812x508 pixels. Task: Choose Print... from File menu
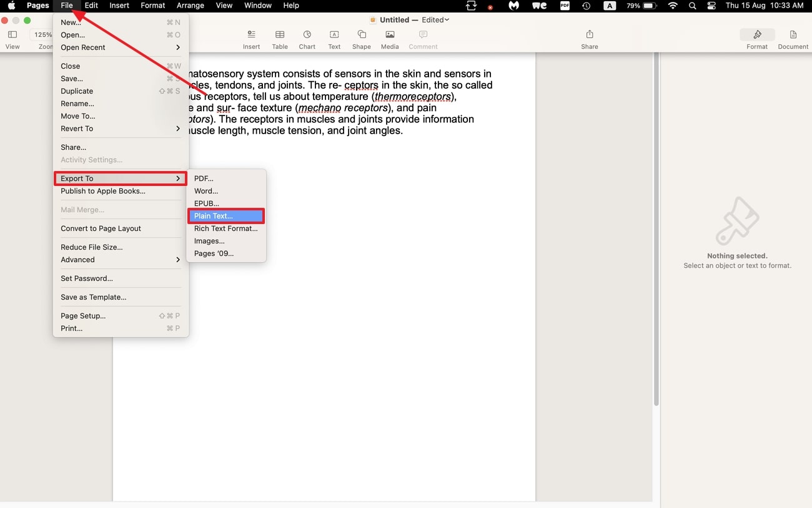[121, 328]
